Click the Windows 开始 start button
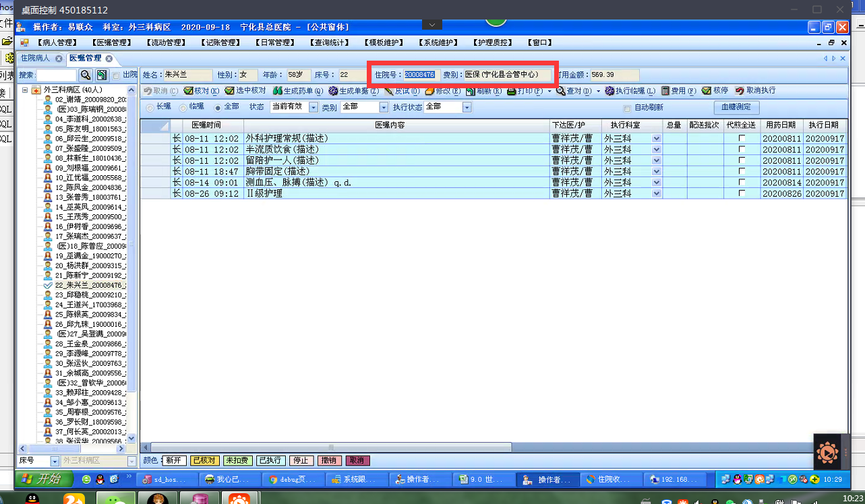865x504 pixels. point(43,479)
